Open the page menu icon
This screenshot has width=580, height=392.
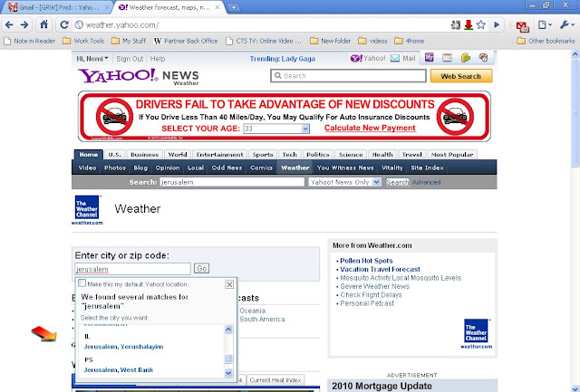pos(545,24)
